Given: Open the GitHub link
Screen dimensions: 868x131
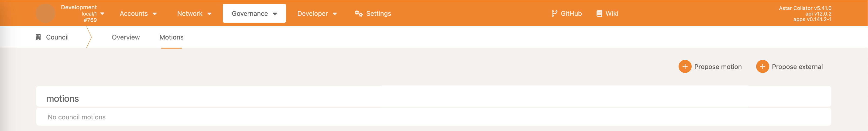Looking at the screenshot, I should pyautogui.click(x=571, y=13).
